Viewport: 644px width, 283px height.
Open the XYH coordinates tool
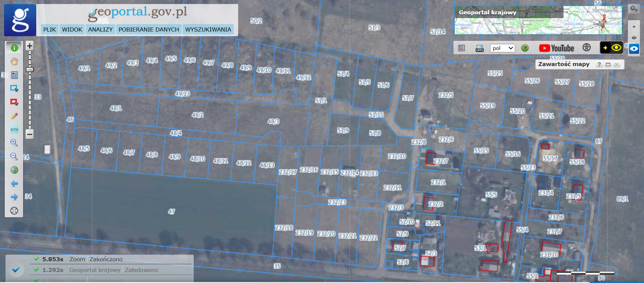[14, 129]
